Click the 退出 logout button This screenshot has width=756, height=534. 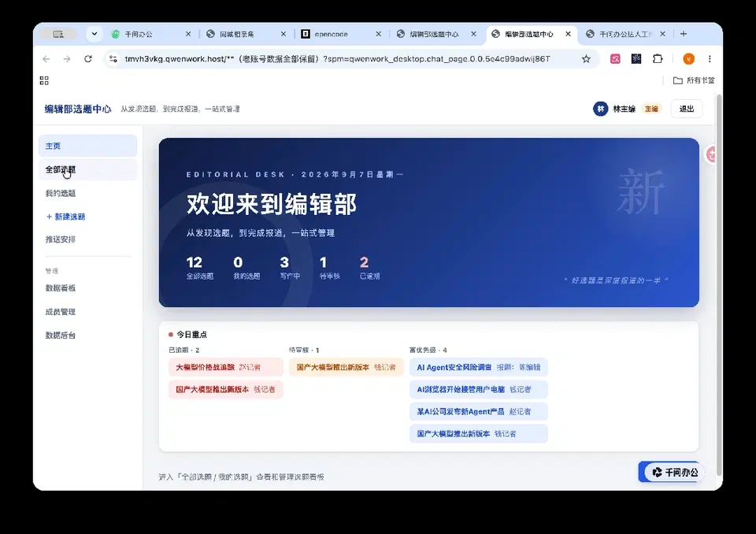pos(687,109)
